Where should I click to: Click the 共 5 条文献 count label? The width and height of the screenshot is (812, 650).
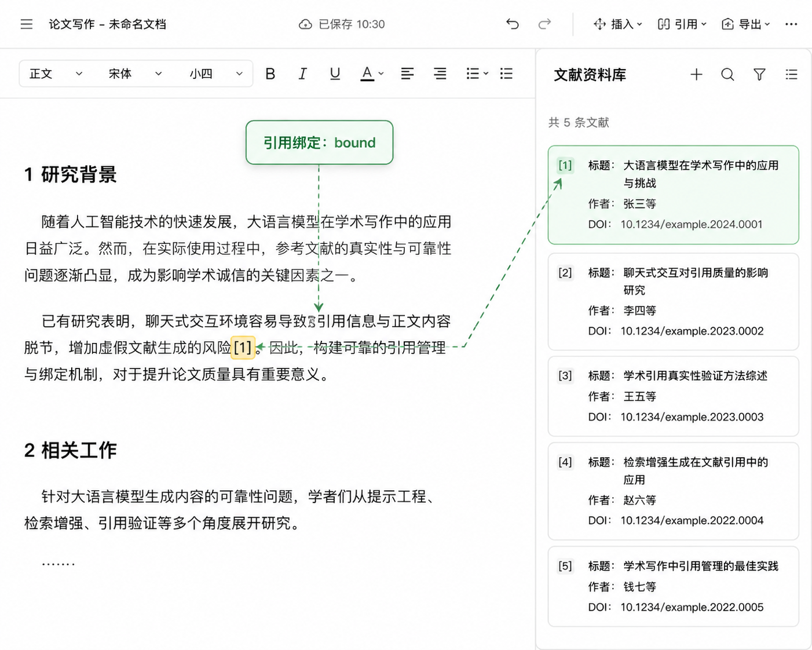click(579, 122)
